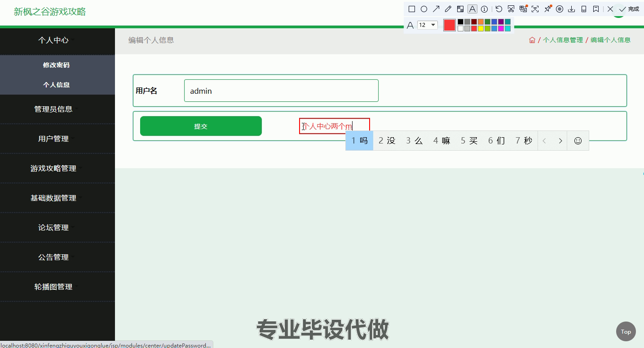Cancel the screenshot with X icon
The height and width of the screenshot is (348, 644).
coord(610,9)
